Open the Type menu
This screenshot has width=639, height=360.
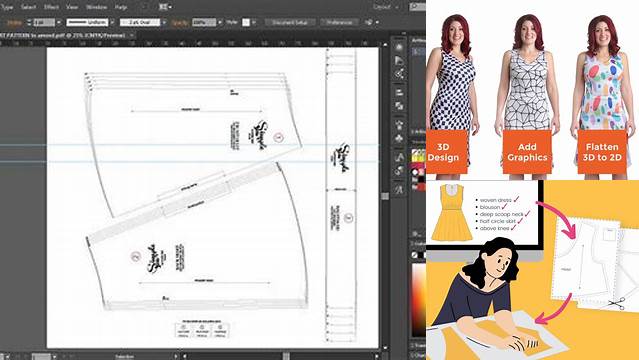point(7,7)
